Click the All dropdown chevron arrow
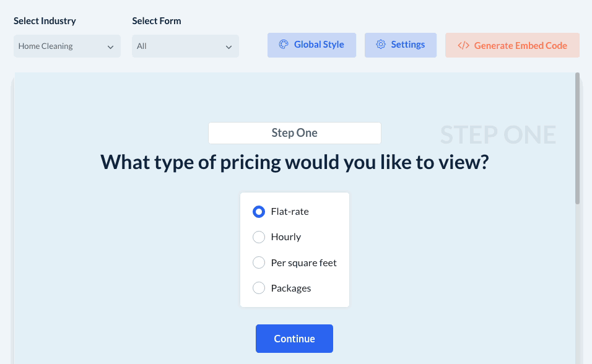The height and width of the screenshot is (364, 592). 229,47
